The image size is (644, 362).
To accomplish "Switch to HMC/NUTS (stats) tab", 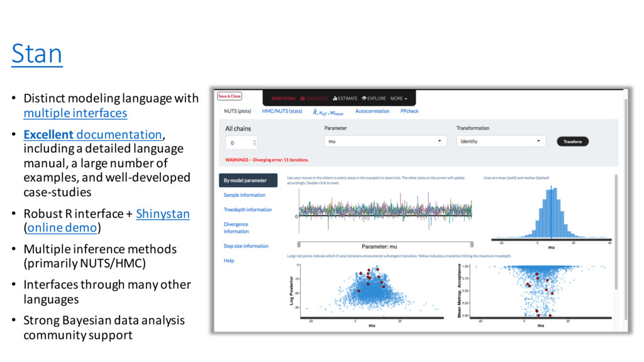I will point(282,111).
